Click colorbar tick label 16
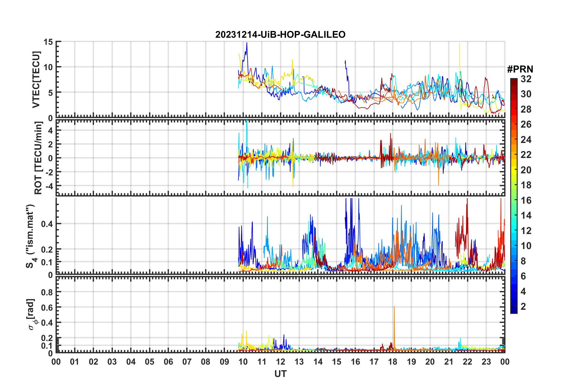 coord(526,200)
